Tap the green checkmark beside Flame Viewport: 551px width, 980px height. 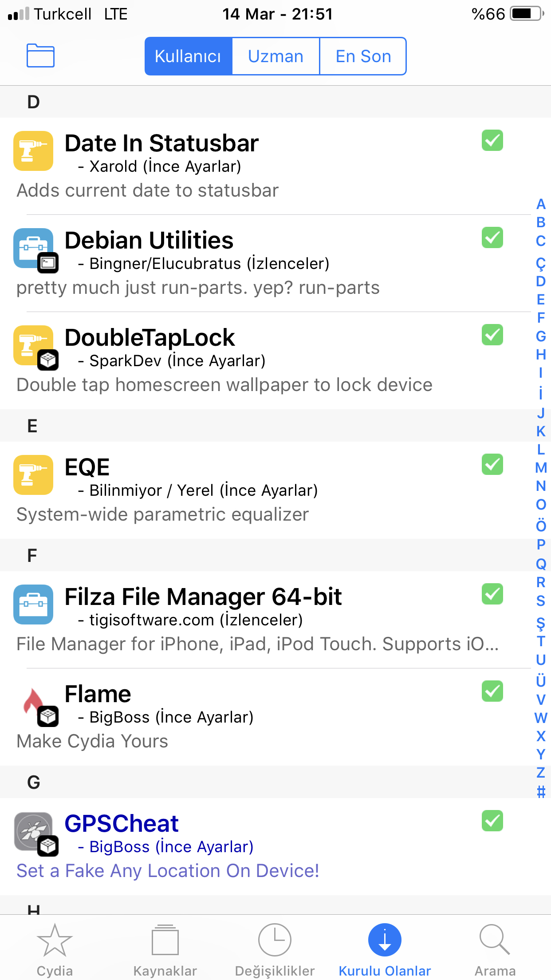tap(492, 691)
